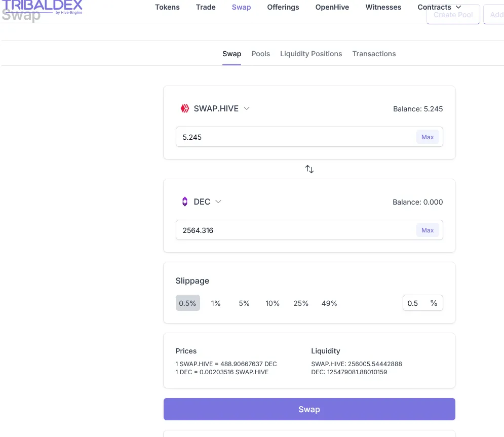The height and width of the screenshot is (437, 504).
Task: Open Swap in the top navigation
Action: pos(242,7)
